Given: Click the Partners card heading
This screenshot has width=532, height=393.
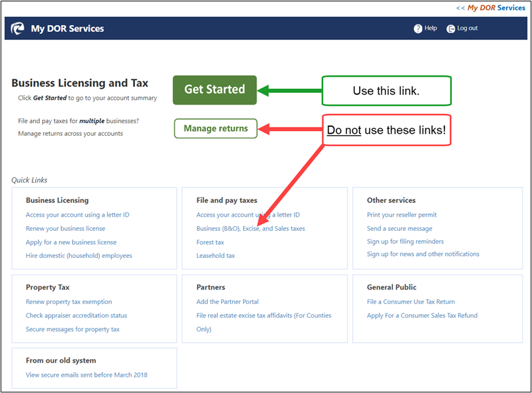Looking at the screenshot, I should click(210, 287).
